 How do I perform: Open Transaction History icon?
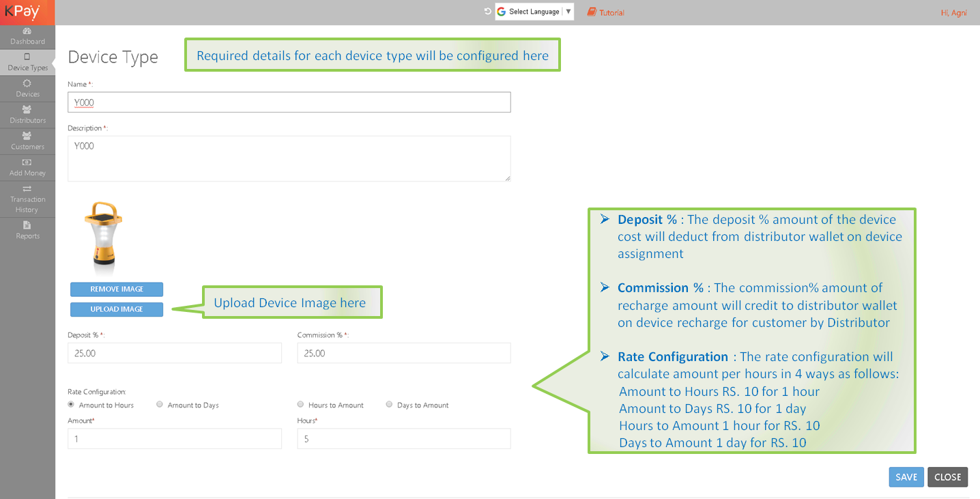pos(27,189)
